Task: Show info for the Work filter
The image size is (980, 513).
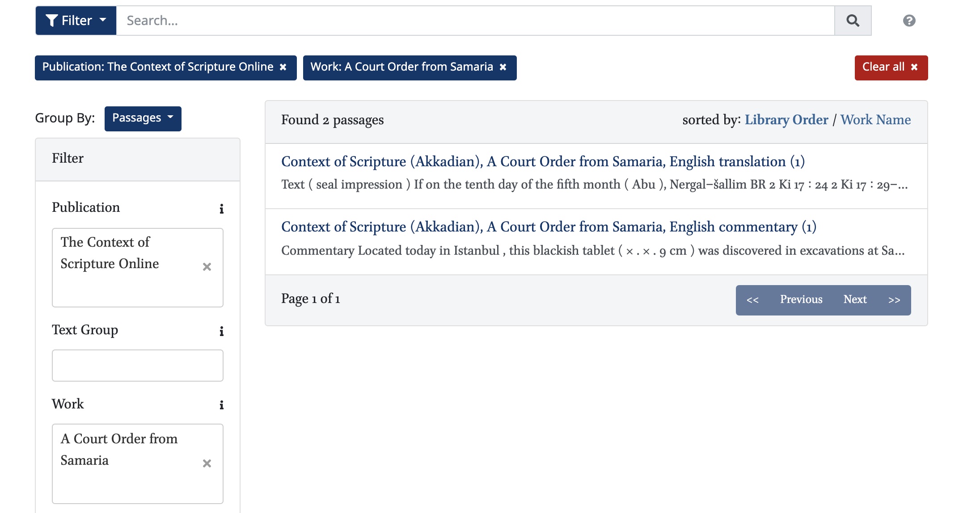Action: pyautogui.click(x=221, y=405)
